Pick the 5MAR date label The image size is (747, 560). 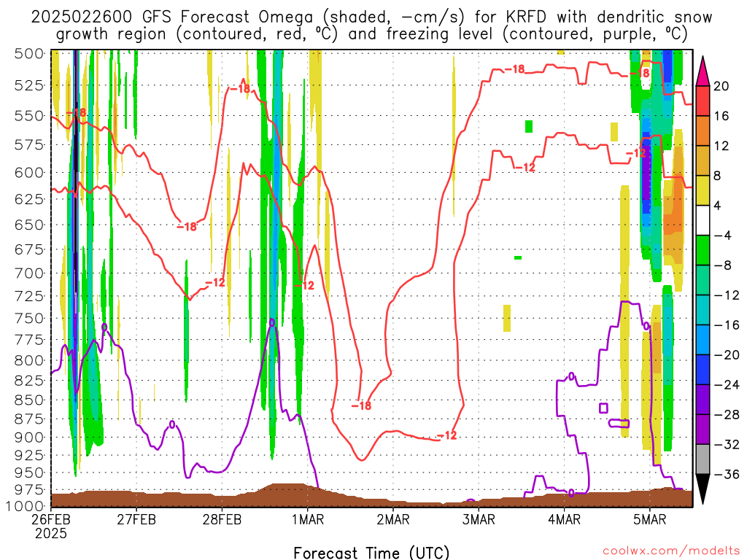(650, 519)
